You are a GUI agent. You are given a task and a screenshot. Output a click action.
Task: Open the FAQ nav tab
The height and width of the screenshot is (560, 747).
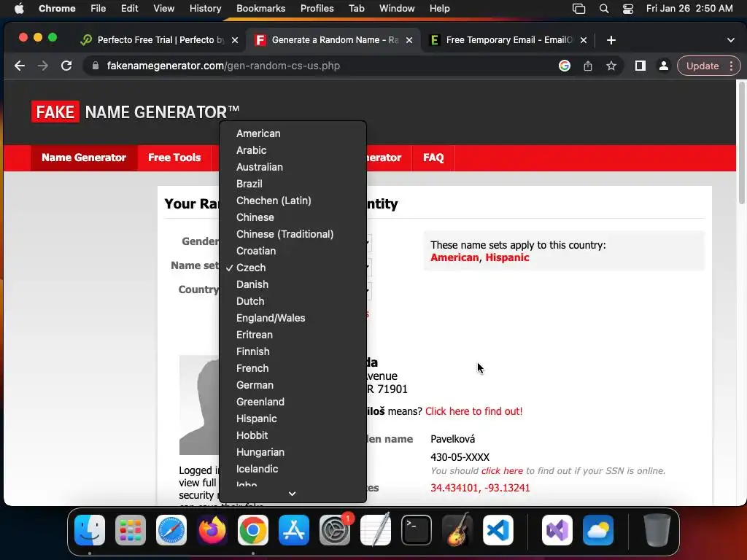(433, 157)
